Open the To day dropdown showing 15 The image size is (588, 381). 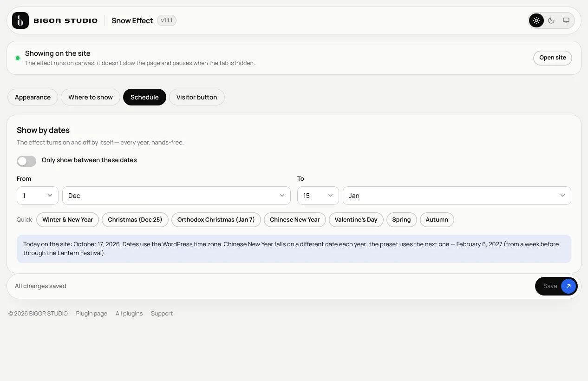pos(318,196)
